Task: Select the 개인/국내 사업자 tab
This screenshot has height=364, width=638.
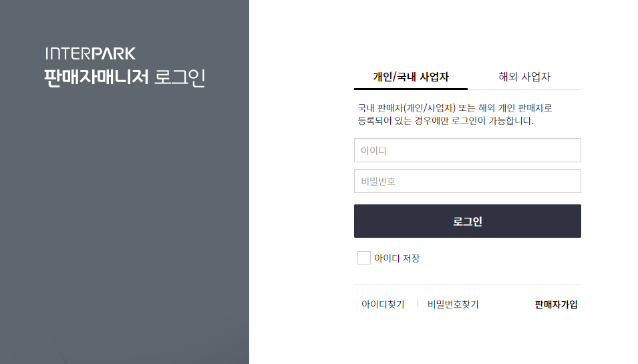Action: click(411, 77)
